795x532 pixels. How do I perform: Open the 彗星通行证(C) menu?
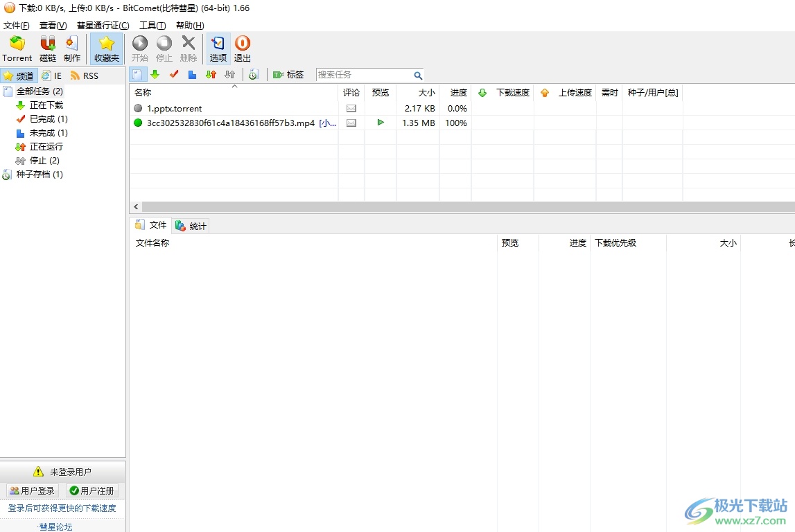pyautogui.click(x=103, y=26)
